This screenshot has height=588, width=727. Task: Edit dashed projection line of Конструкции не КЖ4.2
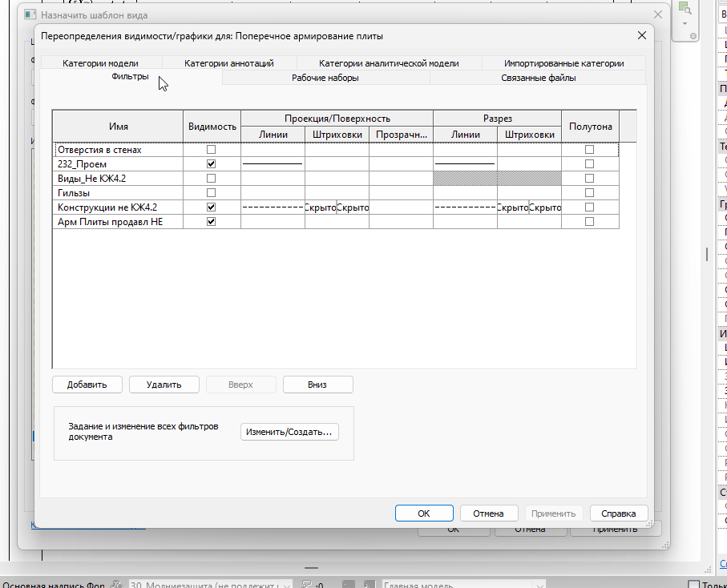tap(273, 207)
